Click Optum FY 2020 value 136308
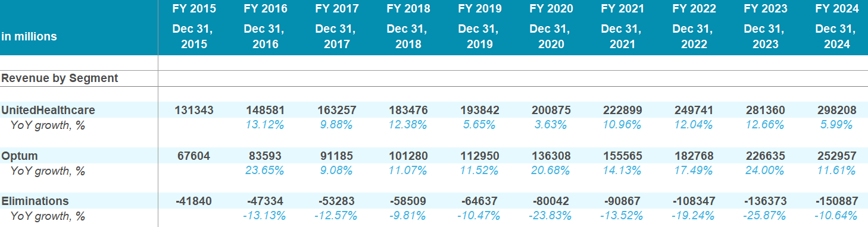This screenshot has height=227, width=868. (551, 156)
